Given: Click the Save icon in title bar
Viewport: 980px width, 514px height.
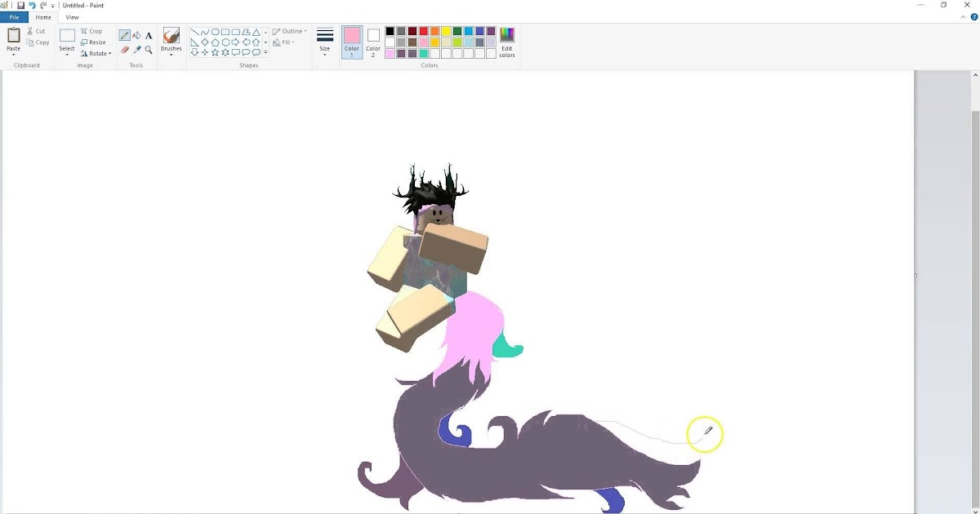Looking at the screenshot, I should pyautogui.click(x=20, y=5).
